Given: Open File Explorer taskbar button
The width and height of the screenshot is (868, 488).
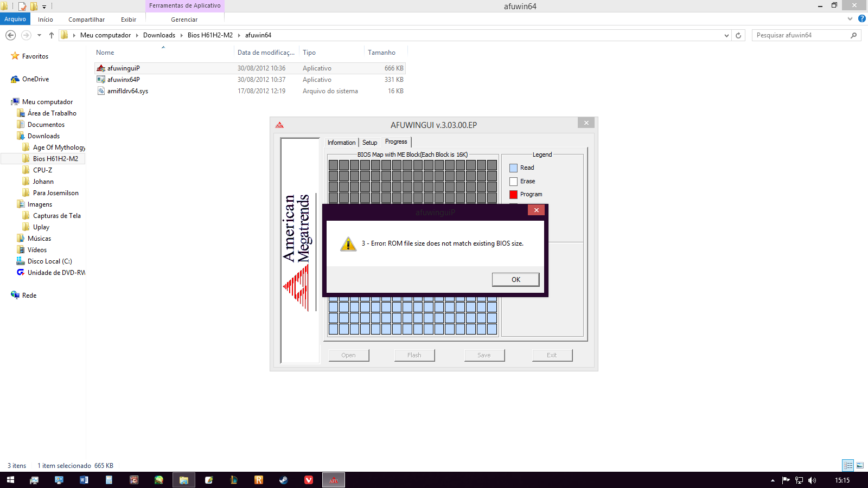Looking at the screenshot, I should tap(184, 480).
